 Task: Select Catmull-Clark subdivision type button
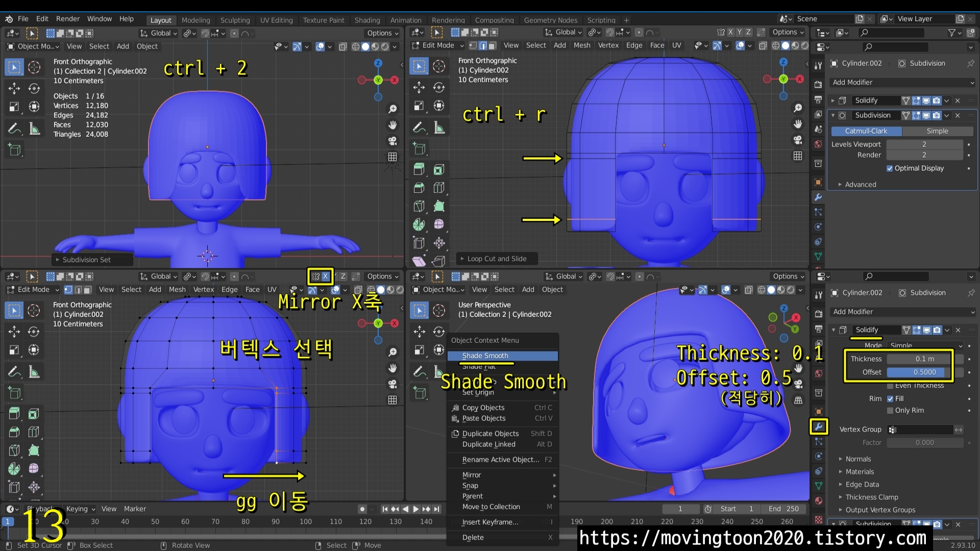tap(866, 131)
